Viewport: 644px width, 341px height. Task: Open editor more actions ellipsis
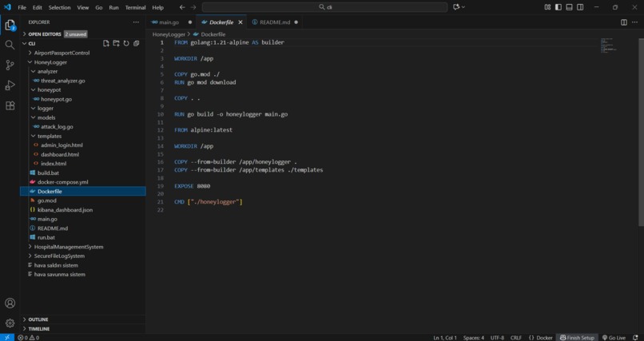click(x=635, y=22)
